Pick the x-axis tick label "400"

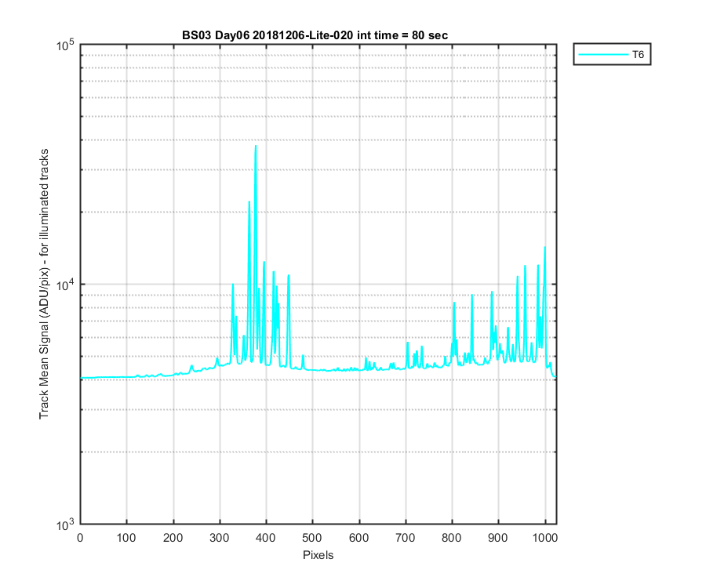coord(266,538)
